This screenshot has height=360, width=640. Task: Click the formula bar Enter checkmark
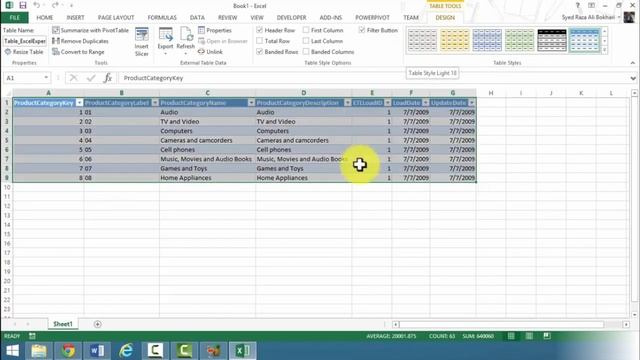pyautogui.click(x=91, y=78)
